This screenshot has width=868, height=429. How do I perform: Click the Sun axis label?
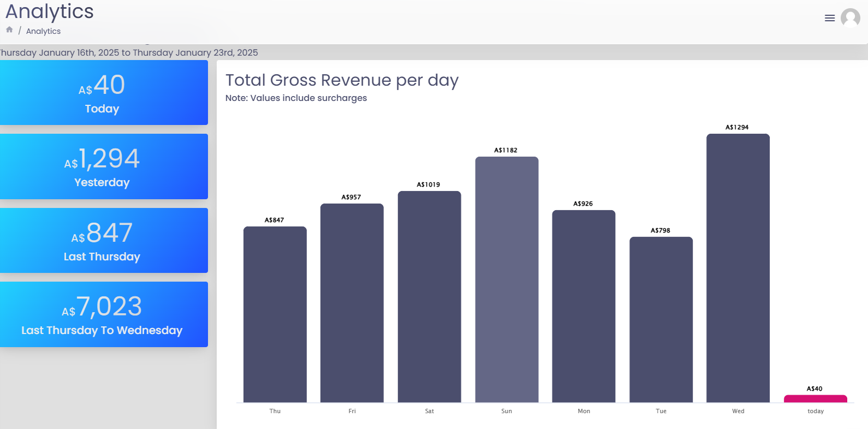point(507,411)
